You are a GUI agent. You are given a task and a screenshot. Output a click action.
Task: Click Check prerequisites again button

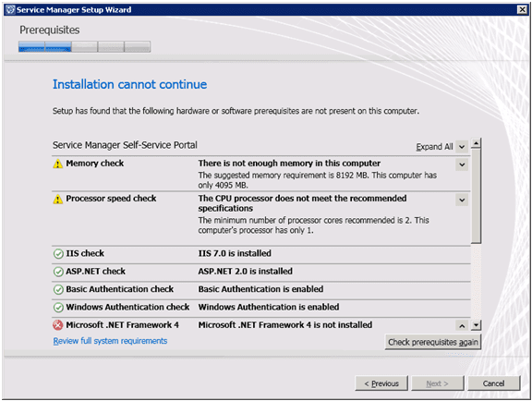[x=433, y=342]
